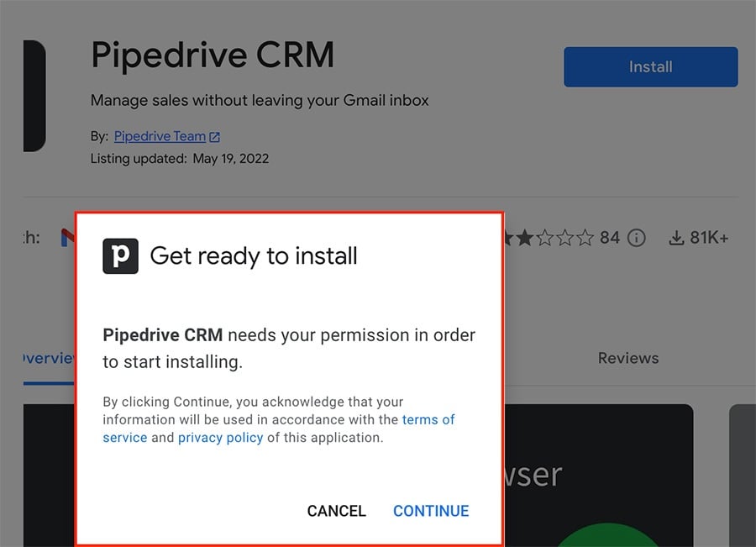Open the terms of service link

coord(429,419)
